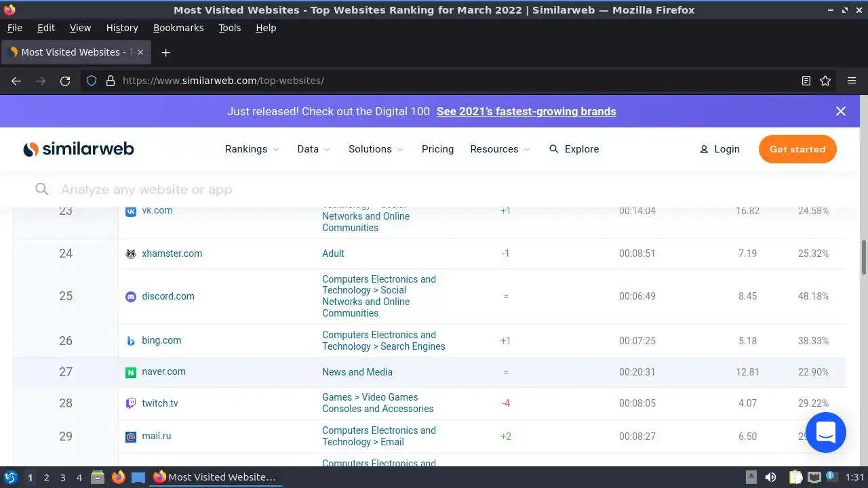Click the Explore search link
This screenshot has width=868, height=488.
574,149
